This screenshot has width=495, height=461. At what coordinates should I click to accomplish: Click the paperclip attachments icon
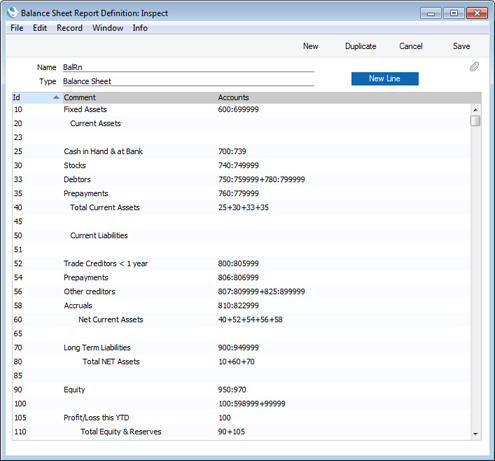(474, 67)
